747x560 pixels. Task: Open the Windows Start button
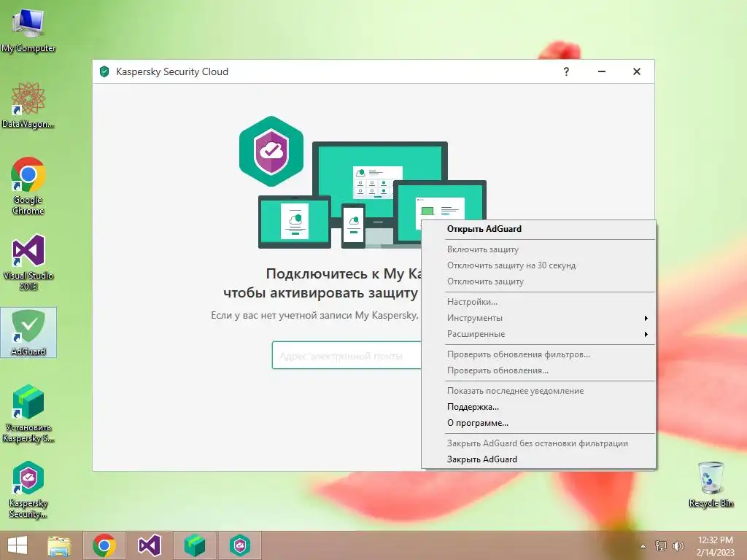[18, 545]
